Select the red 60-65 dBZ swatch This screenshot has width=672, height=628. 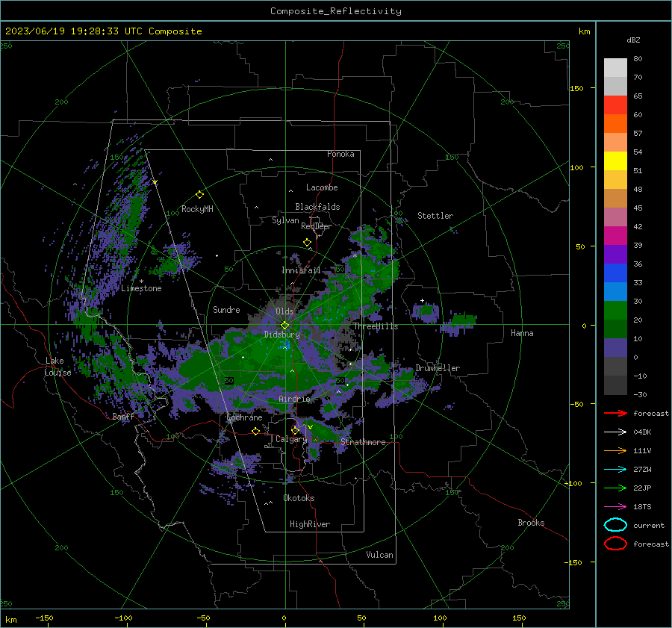[x=615, y=105]
